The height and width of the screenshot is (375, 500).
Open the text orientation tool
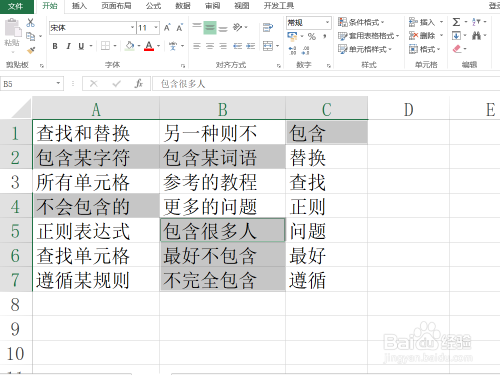coord(237,27)
